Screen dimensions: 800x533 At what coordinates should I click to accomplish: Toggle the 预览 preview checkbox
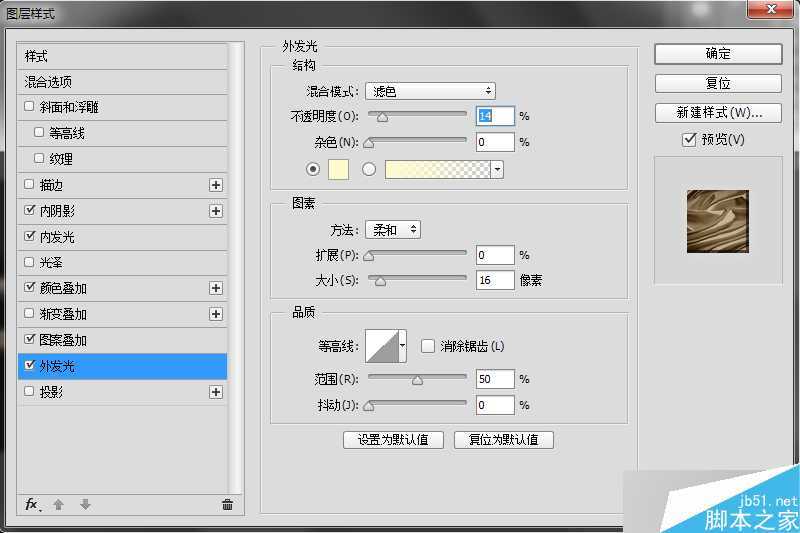[688, 140]
